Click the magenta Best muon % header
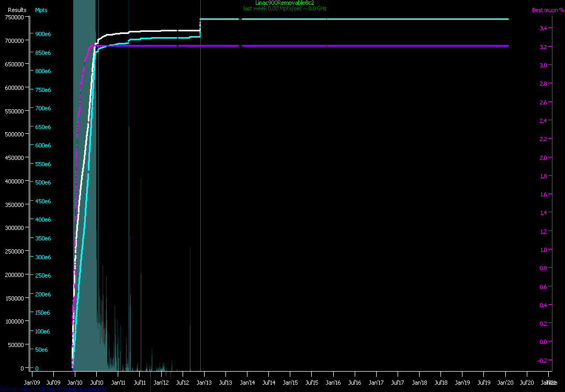Viewport: 565px width, 392px height. coord(545,10)
